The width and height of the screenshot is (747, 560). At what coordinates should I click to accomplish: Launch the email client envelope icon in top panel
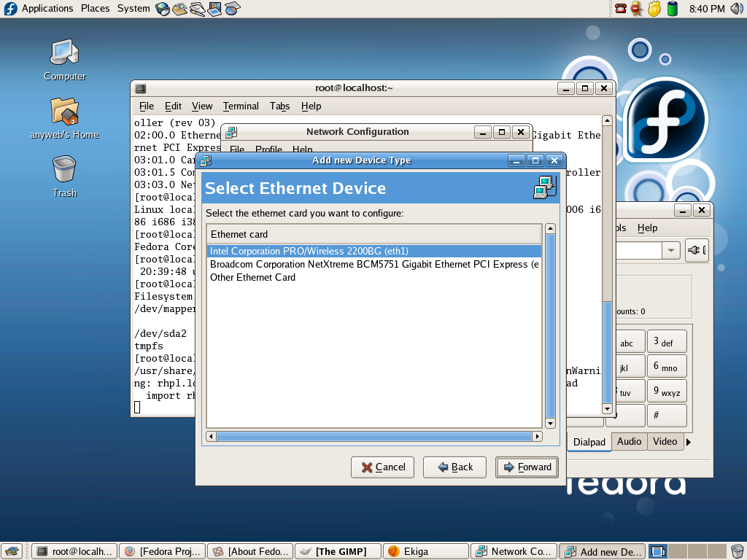point(180,9)
